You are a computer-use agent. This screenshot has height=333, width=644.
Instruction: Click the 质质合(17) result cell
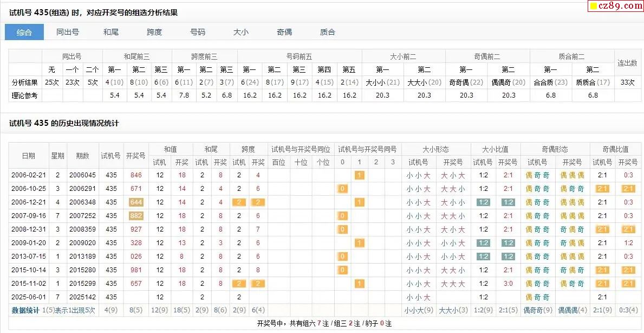point(593,82)
